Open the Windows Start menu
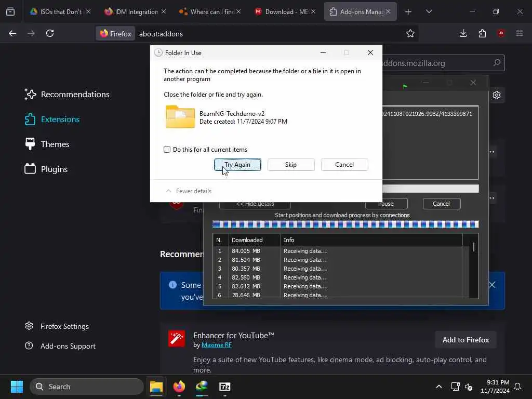This screenshot has height=399, width=532. point(17,387)
